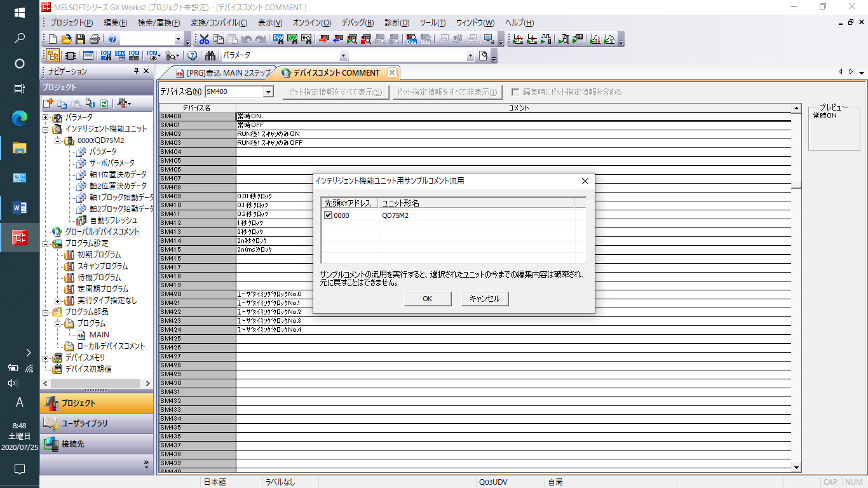Click the chip-shaped element selection icon

coord(71,55)
